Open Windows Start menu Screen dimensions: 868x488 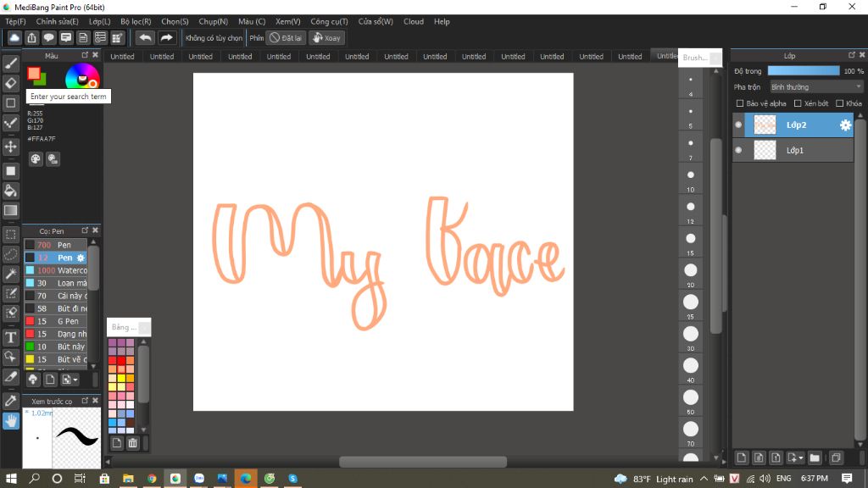(10, 478)
